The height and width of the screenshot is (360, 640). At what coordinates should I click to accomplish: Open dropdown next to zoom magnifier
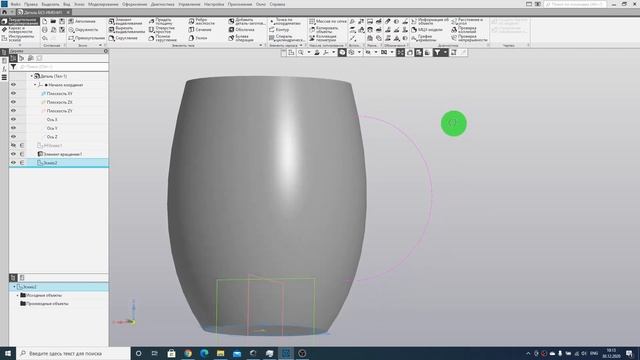[309, 52]
